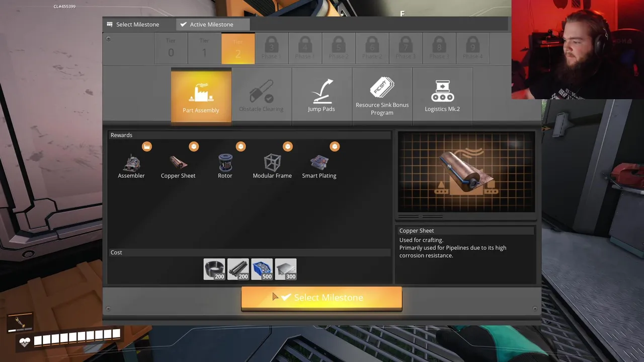Viewport: 644px width, 362px height.
Task: Click the recipe badge above Rotor
Action: (x=240, y=146)
